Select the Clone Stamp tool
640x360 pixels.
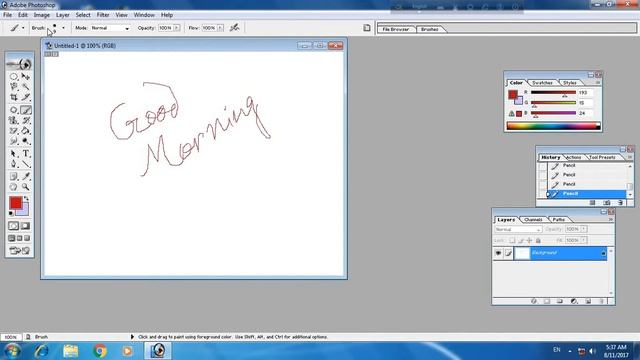13,120
